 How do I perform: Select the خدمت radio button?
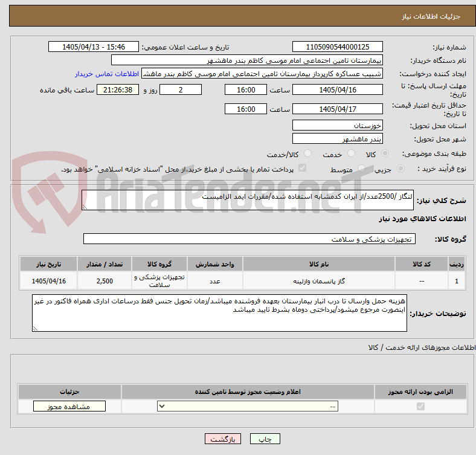[x=351, y=153]
